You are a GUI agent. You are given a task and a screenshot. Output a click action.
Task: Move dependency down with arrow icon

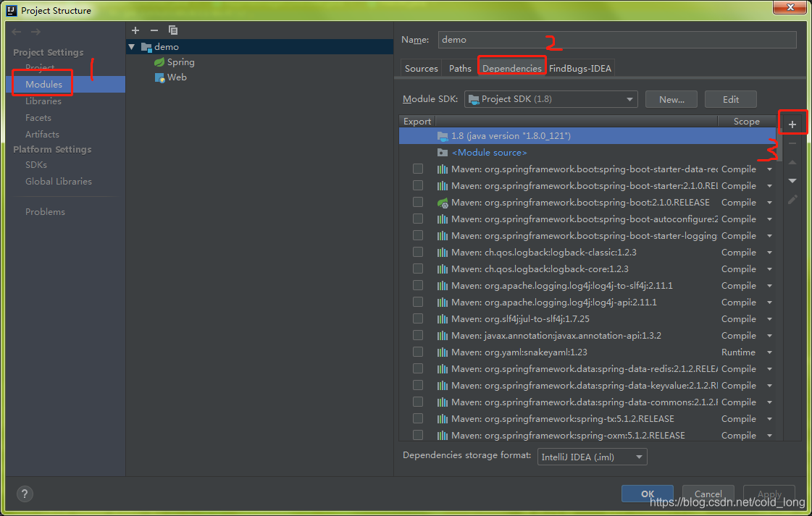click(x=792, y=181)
